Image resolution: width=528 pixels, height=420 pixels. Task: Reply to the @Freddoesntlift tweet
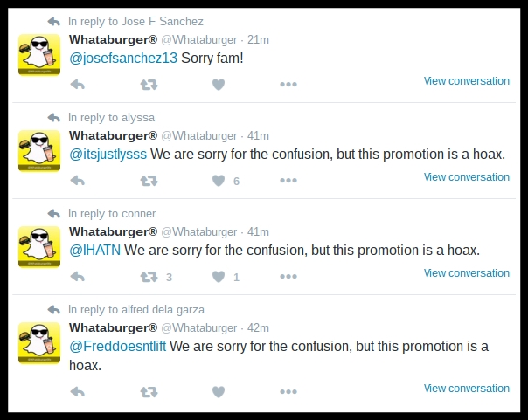pyautogui.click(x=78, y=392)
